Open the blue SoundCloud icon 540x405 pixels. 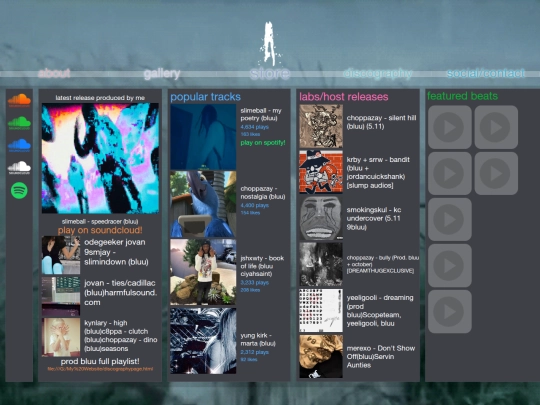coord(19,145)
